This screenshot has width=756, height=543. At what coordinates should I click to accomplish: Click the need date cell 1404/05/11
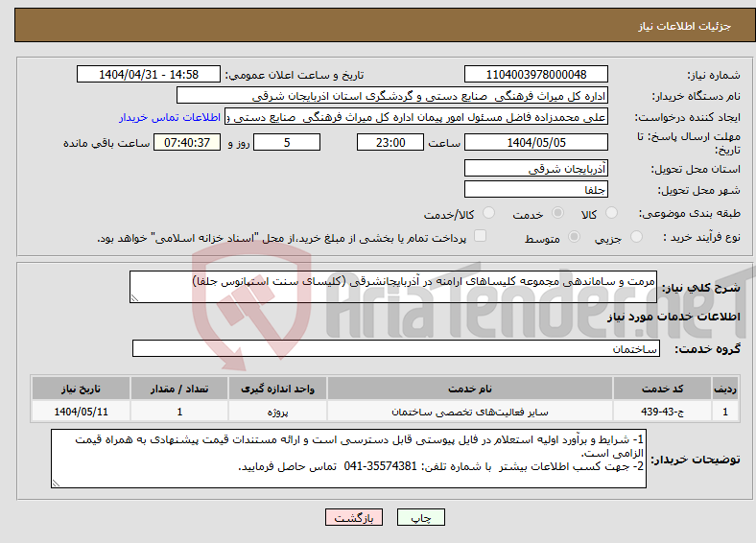(81, 412)
